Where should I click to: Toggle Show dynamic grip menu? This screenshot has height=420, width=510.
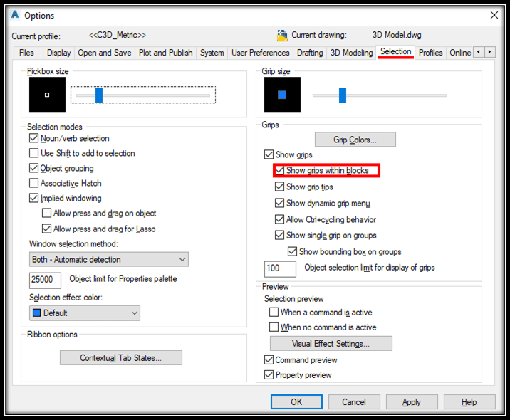280,203
